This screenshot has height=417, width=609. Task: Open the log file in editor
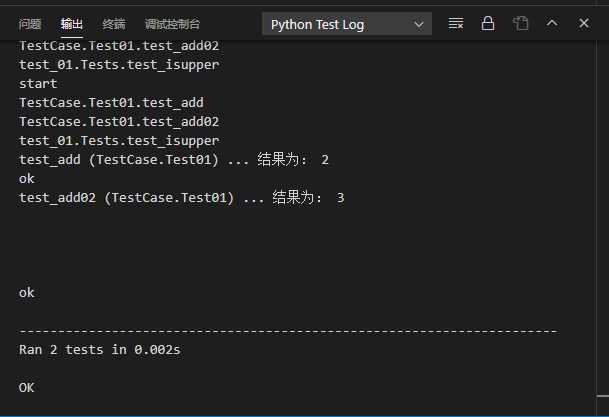coord(520,23)
